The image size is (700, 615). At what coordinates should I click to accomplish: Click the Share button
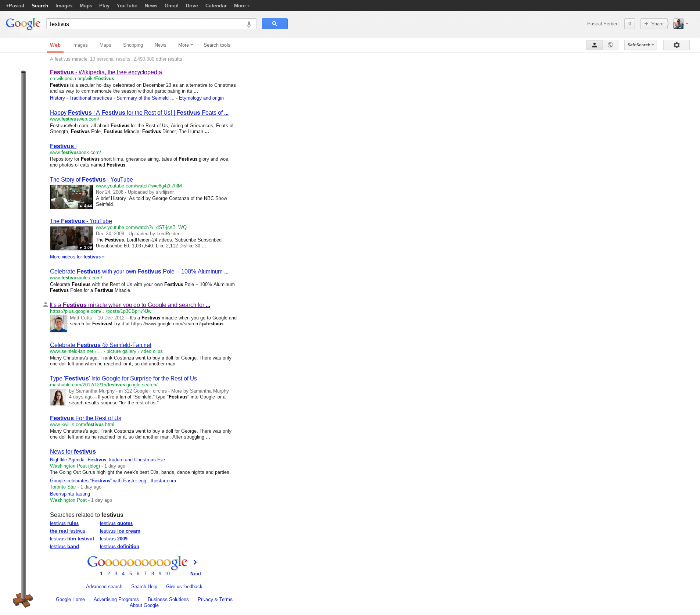tap(654, 24)
